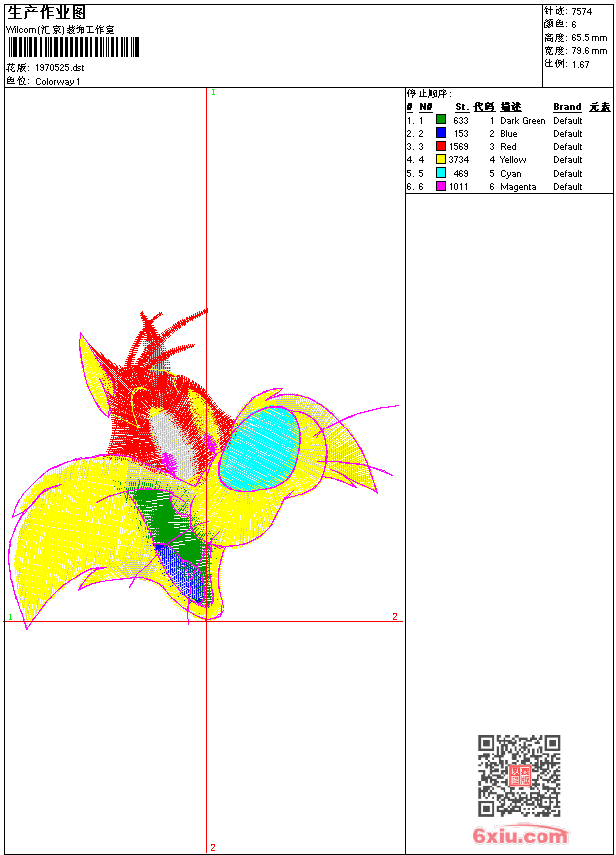Image resolution: width=616 pixels, height=855 pixels.
Task: Select the Red stitch count 1569
Action: pyautogui.click(x=458, y=147)
